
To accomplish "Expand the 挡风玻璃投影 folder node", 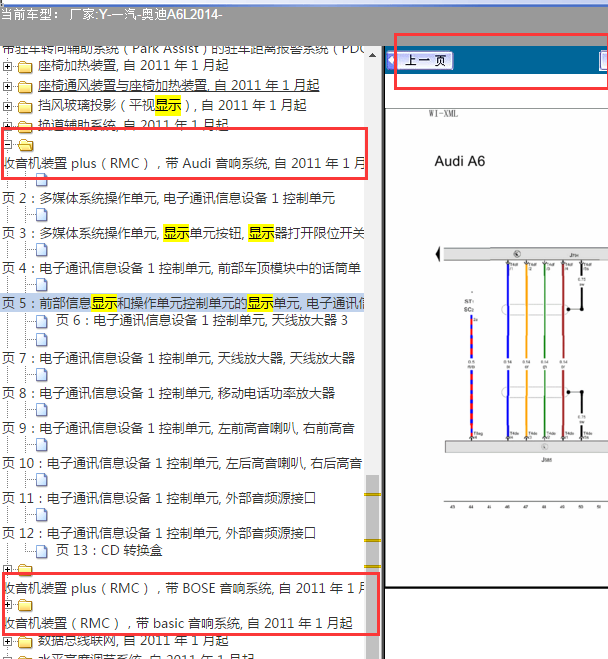I will (x=7, y=106).
